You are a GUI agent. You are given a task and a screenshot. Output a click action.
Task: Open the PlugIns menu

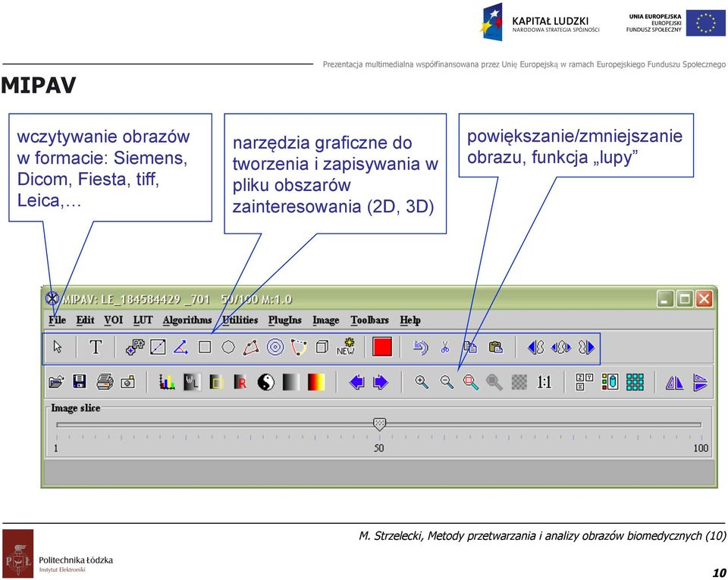click(x=284, y=320)
